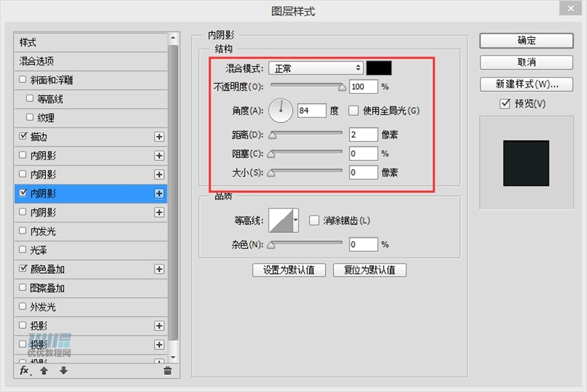This screenshot has height=392, width=587.
Task: Click the 距离 distance slider
Action: tap(306, 134)
